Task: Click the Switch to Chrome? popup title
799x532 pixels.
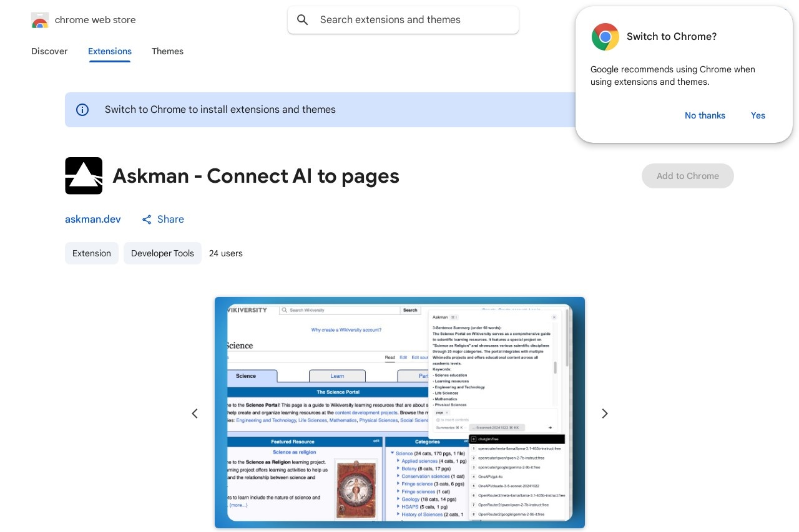Action: 672,37
